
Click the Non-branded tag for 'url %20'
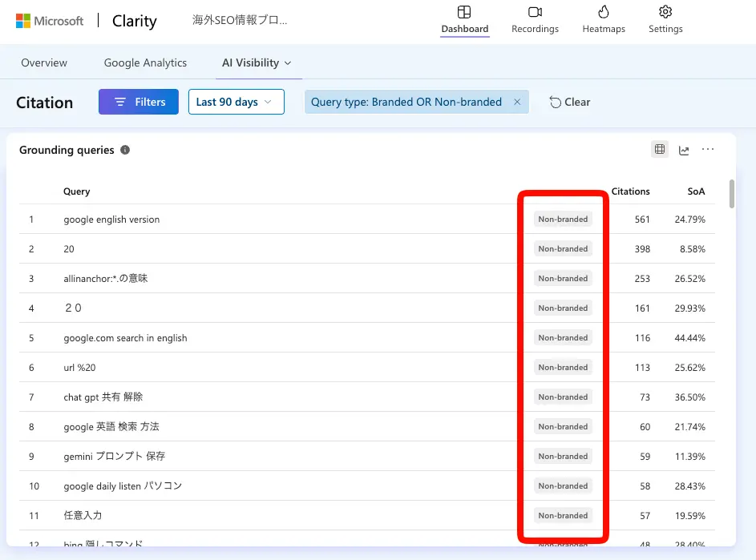coord(563,367)
